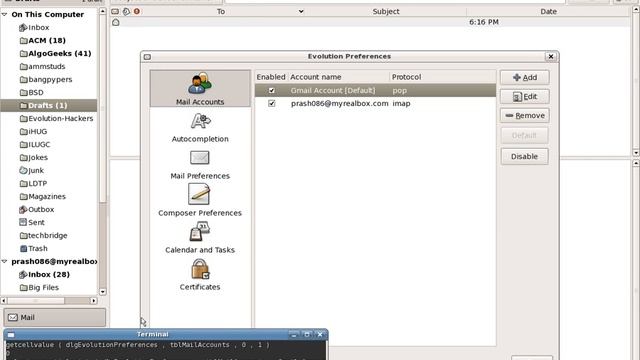Select the Gmail Account [Default] row

tap(376, 91)
